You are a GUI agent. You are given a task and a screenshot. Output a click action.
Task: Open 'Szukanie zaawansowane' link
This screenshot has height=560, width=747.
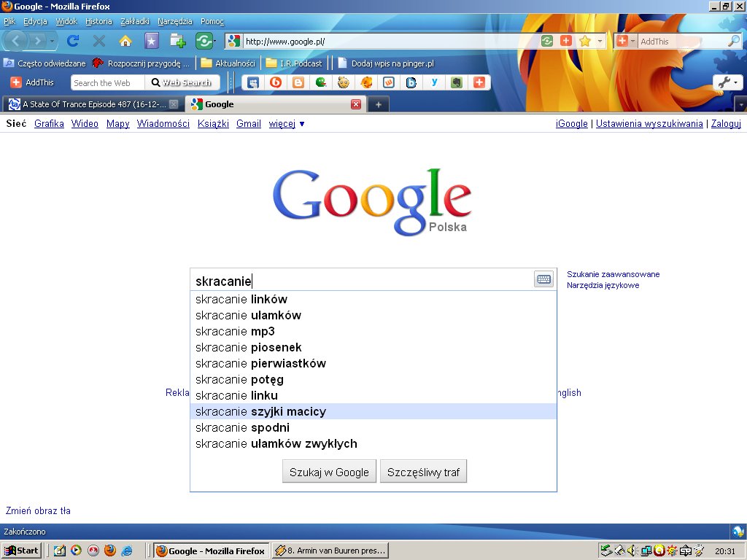(613, 274)
